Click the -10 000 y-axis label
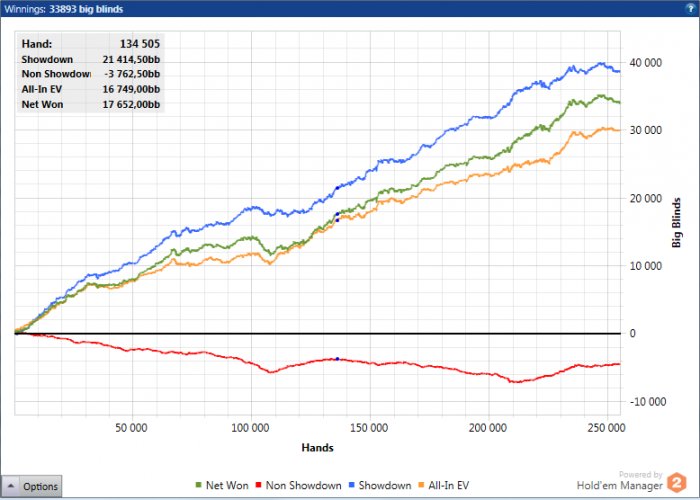This screenshot has height=500, width=700. (646, 401)
